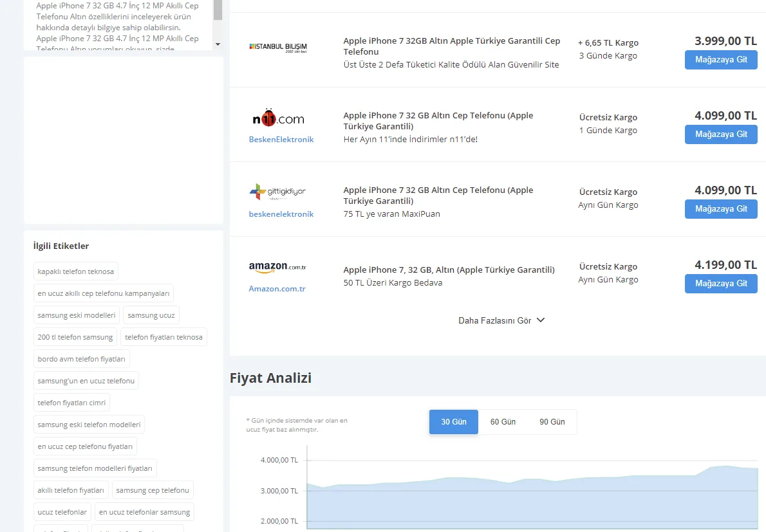The height and width of the screenshot is (532, 766).
Task: Select tag 'samsung cep telefonu'
Action: [x=153, y=491]
